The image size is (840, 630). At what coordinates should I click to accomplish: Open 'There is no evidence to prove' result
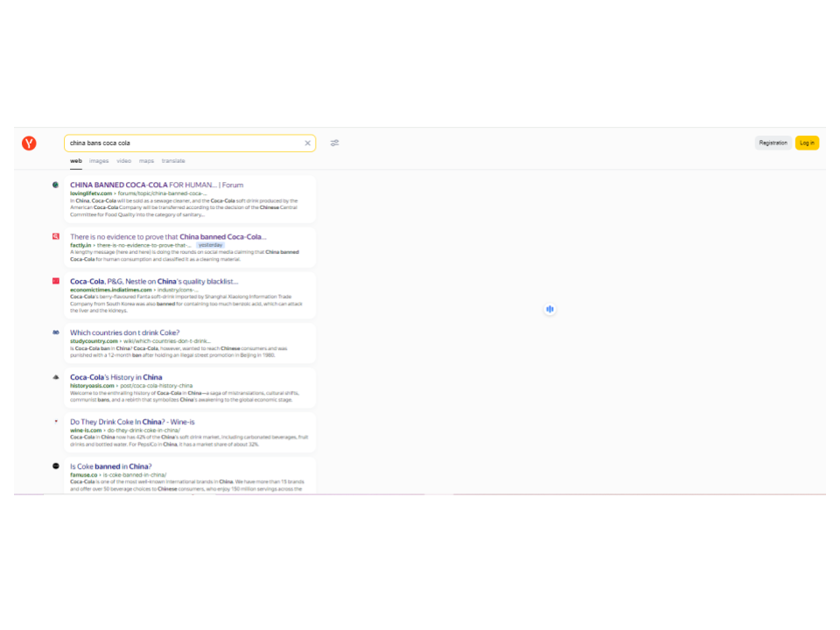point(168,236)
